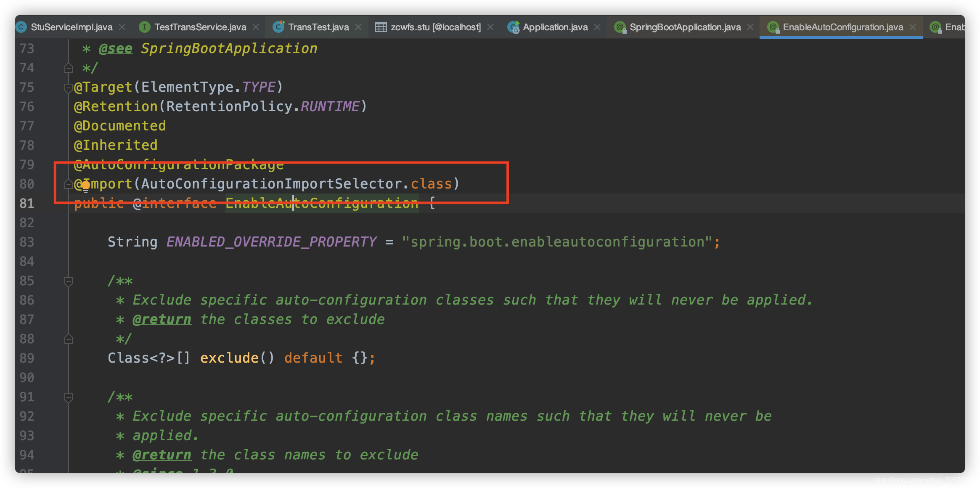980x488 pixels.
Task: Click the yellow intention lightbulb at line 80
Action: [86, 185]
